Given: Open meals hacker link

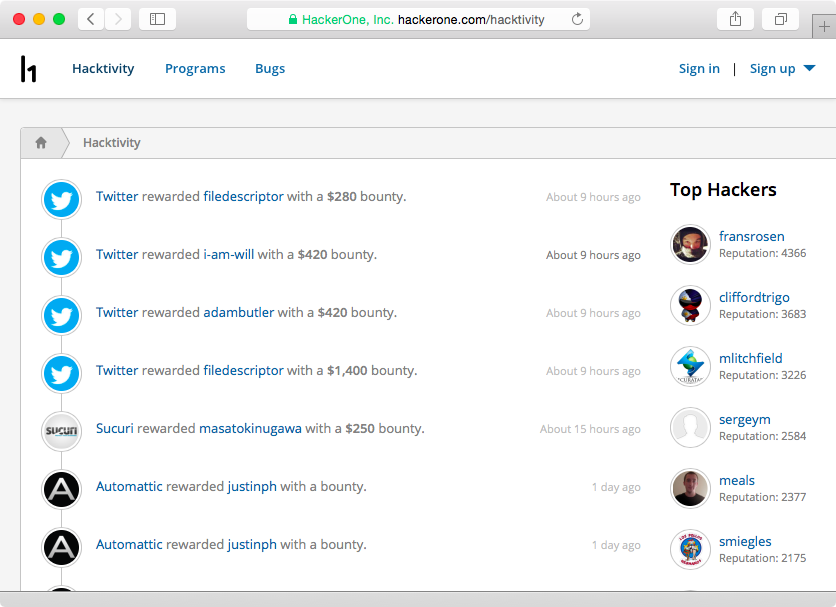Looking at the screenshot, I should pyautogui.click(x=737, y=481).
